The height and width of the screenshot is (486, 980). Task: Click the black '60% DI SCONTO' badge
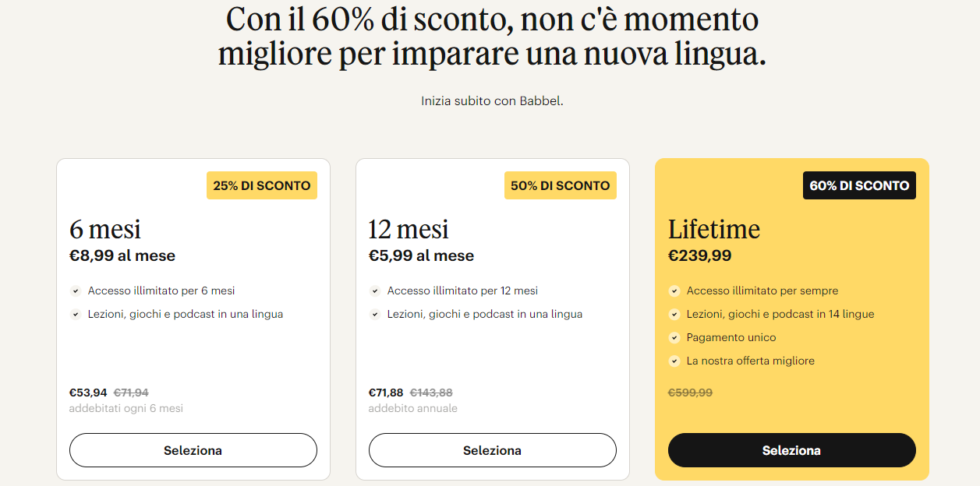[859, 185]
